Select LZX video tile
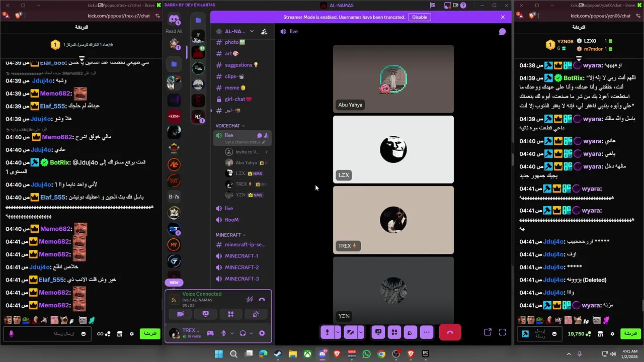The image size is (644, 362). point(393,149)
